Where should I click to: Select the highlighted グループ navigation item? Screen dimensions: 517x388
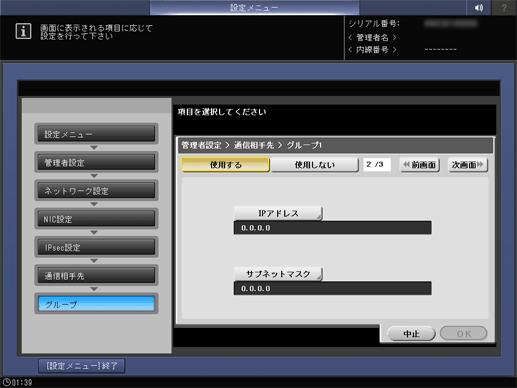tap(96, 304)
